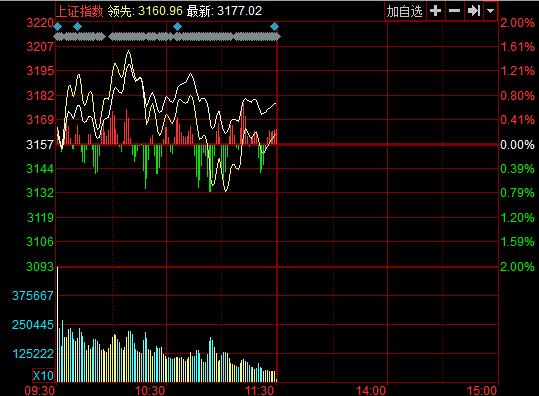This screenshot has height=396, width=539.
Task: Click the X10 volume scale label
Action: tap(43, 375)
